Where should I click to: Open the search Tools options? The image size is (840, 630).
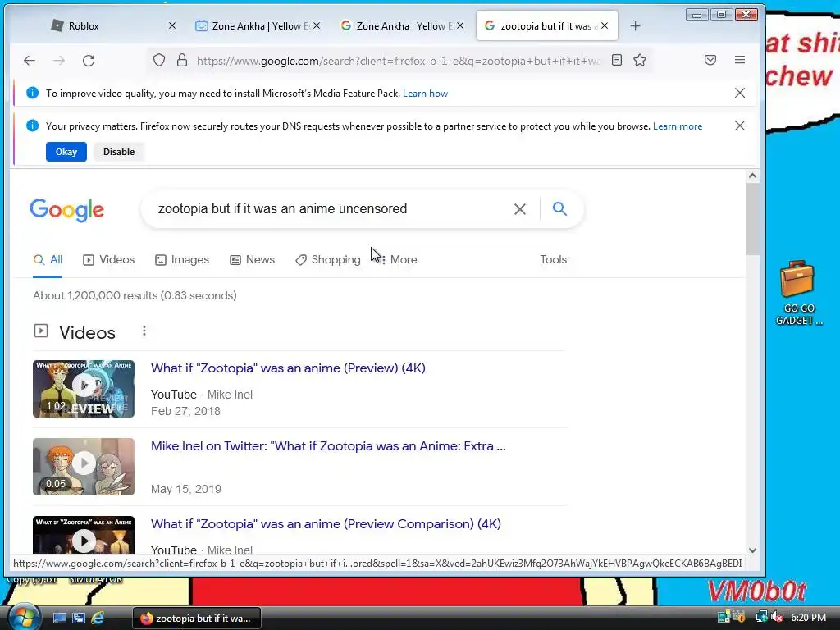pos(554,260)
